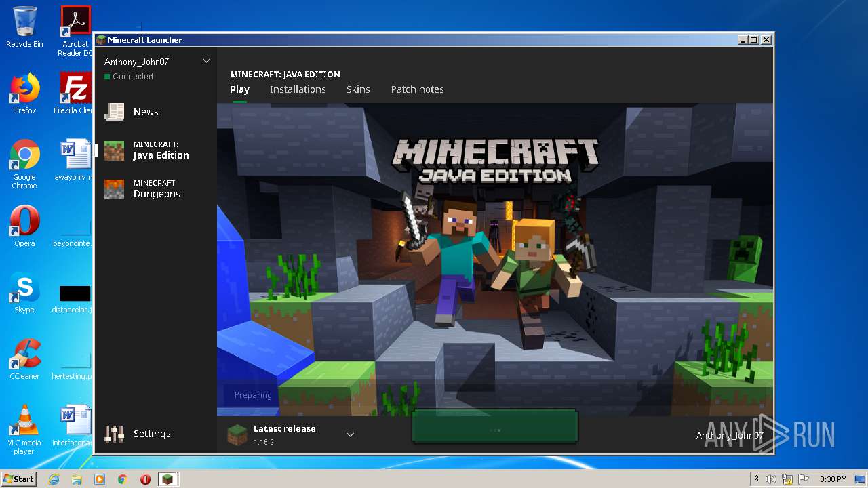Viewport: 868px width, 488px height.
Task: Open the Windows Start menu
Action: [18, 479]
